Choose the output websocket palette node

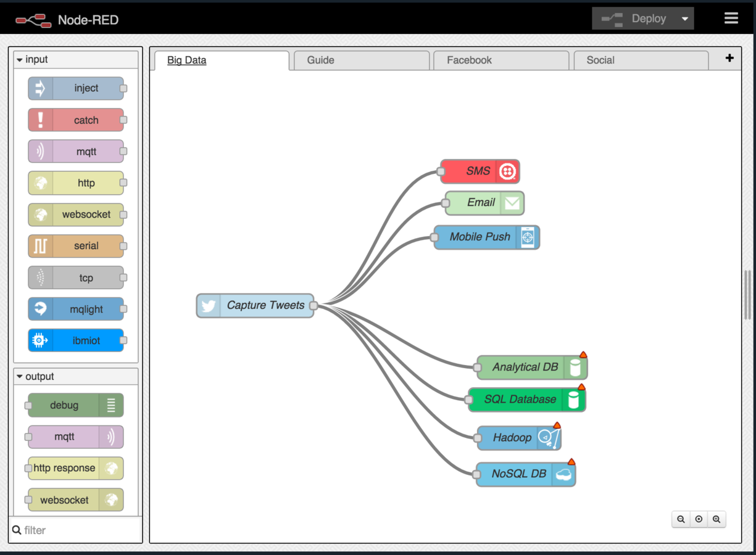(x=76, y=500)
